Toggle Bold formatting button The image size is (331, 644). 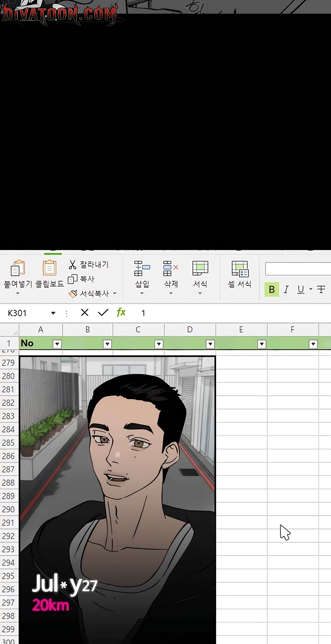point(272,289)
